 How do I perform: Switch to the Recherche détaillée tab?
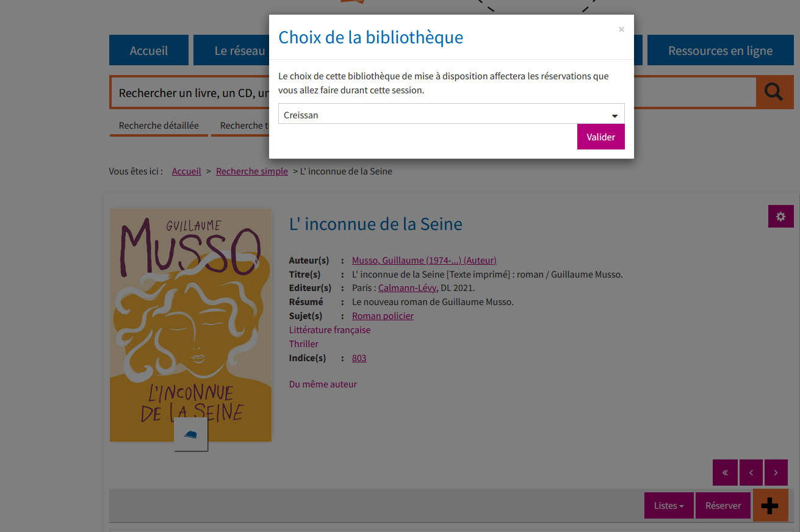pyautogui.click(x=158, y=125)
